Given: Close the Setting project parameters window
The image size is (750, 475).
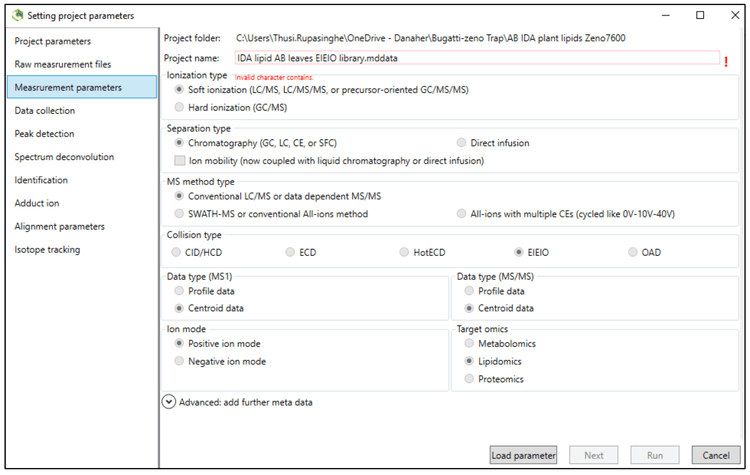Looking at the screenshot, I should (x=727, y=15).
